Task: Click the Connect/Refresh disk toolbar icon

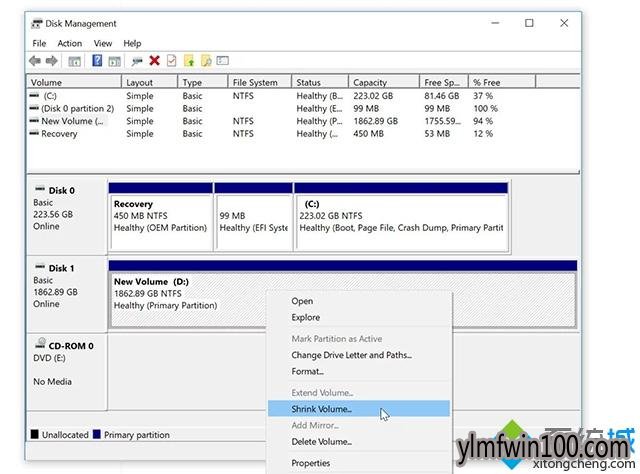Action: tap(137, 61)
